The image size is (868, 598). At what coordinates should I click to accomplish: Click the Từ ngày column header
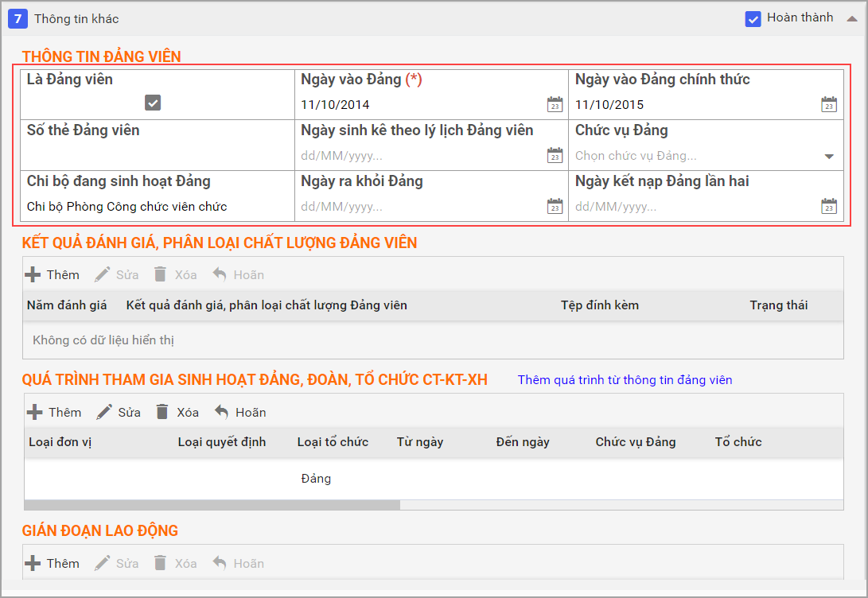[420, 442]
